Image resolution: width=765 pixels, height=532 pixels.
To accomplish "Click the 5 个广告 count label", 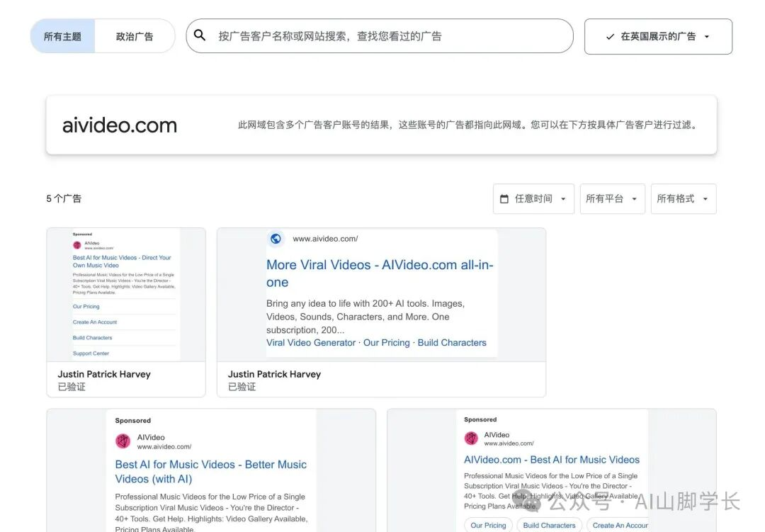I will tap(64, 198).
